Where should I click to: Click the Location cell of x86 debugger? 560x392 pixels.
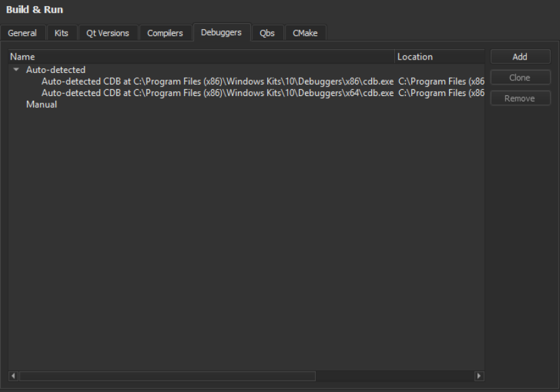click(x=441, y=81)
